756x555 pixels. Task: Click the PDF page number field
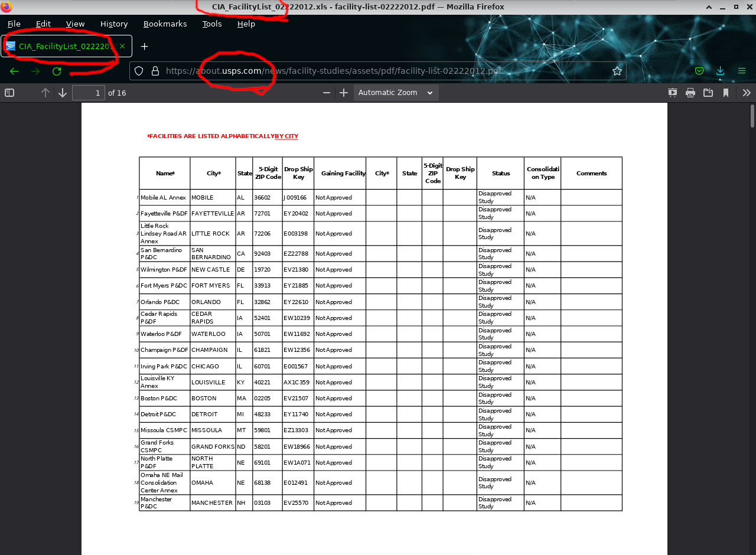pos(89,93)
